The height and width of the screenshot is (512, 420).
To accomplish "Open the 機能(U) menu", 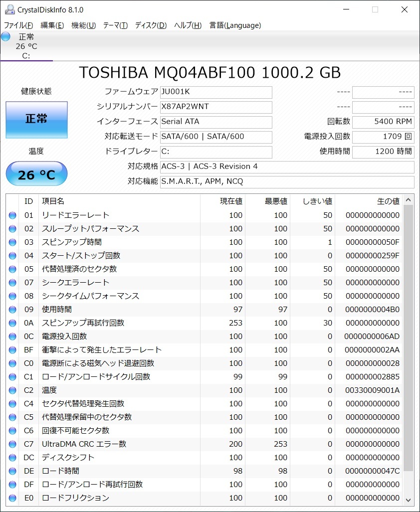I will click(84, 25).
